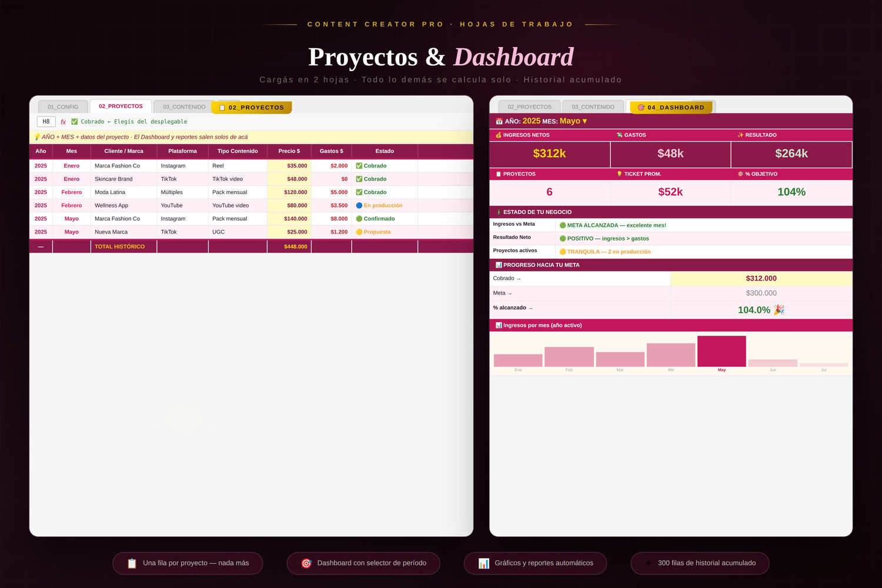The width and height of the screenshot is (882, 588).
Task: Click the '$448.000' total cell
Action: tap(289, 246)
